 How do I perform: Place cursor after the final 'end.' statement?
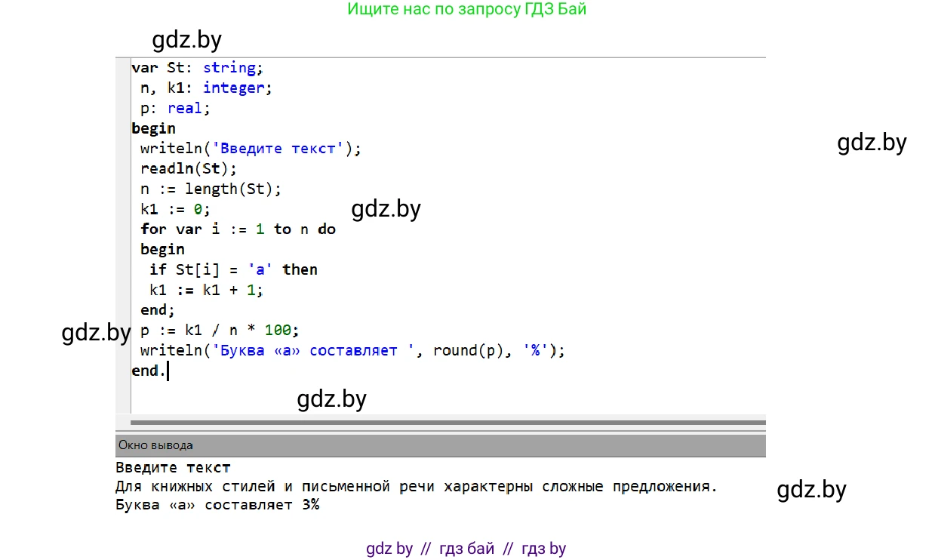point(167,371)
